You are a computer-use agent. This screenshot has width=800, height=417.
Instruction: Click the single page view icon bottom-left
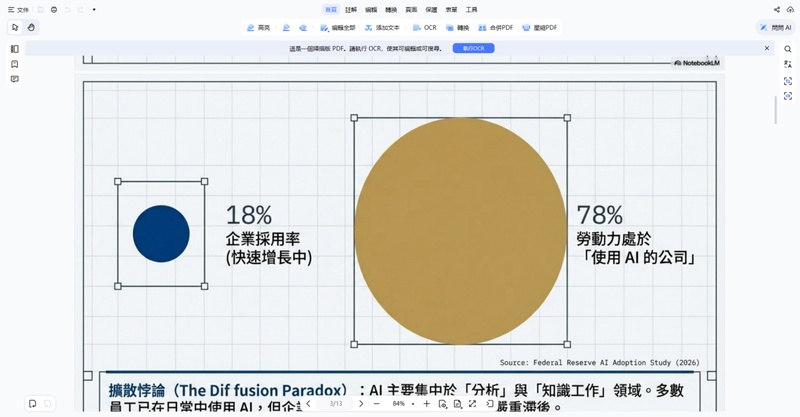coord(33,404)
